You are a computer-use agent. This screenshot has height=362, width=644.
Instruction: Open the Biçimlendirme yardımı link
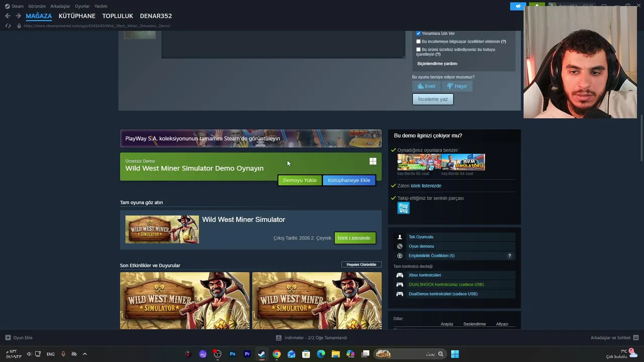[x=437, y=64]
